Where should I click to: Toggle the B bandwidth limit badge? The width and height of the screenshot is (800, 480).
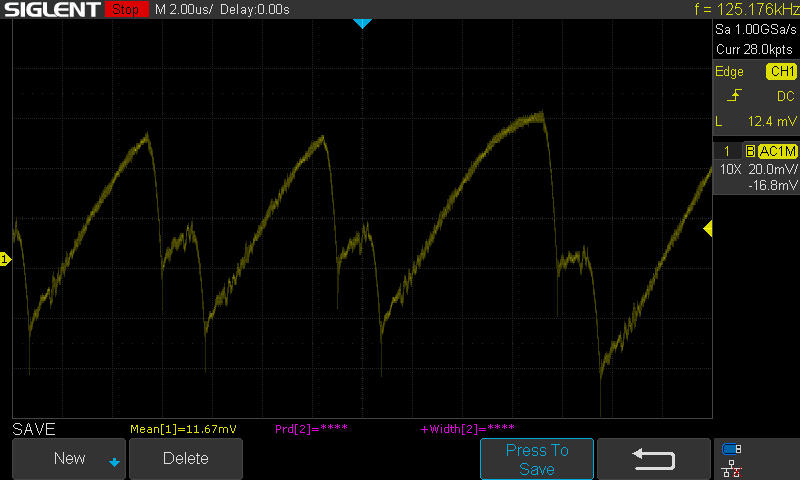tap(749, 151)
